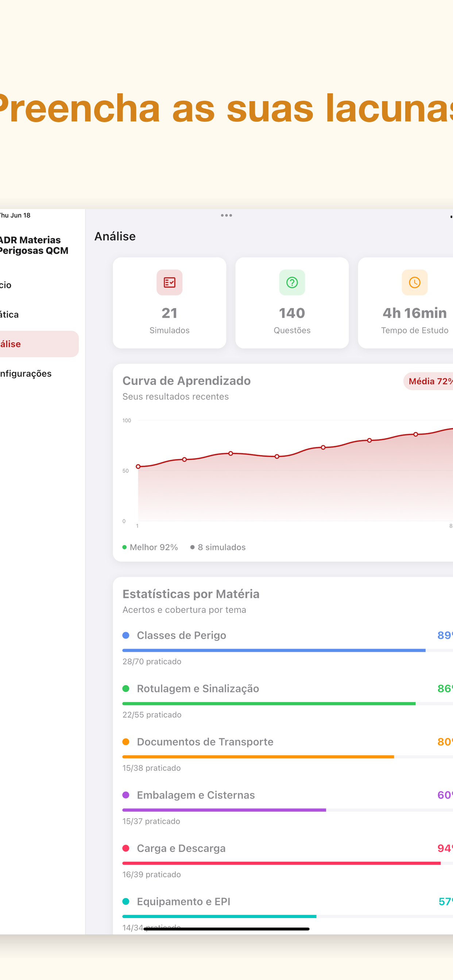Image resolution: width=453 pixels, height=980 pixels.
Task: Click the Equipamento e EPI label
Action: coord(183,902)
